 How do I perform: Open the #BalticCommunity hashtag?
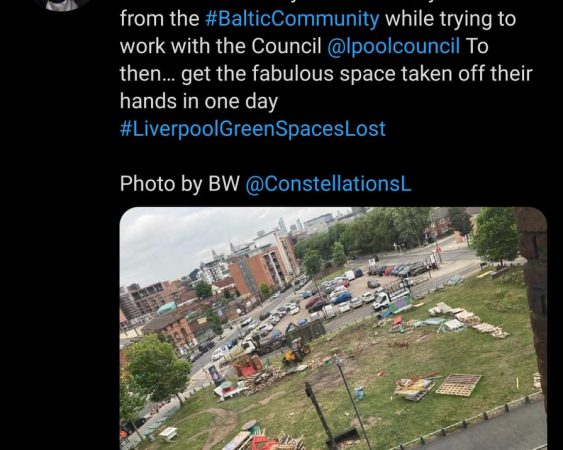292,19
